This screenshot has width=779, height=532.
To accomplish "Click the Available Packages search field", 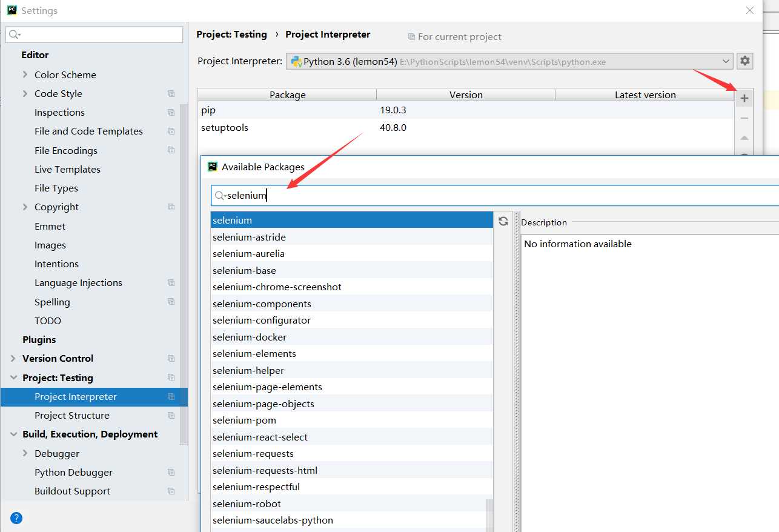I will click(x=495, y=196).
